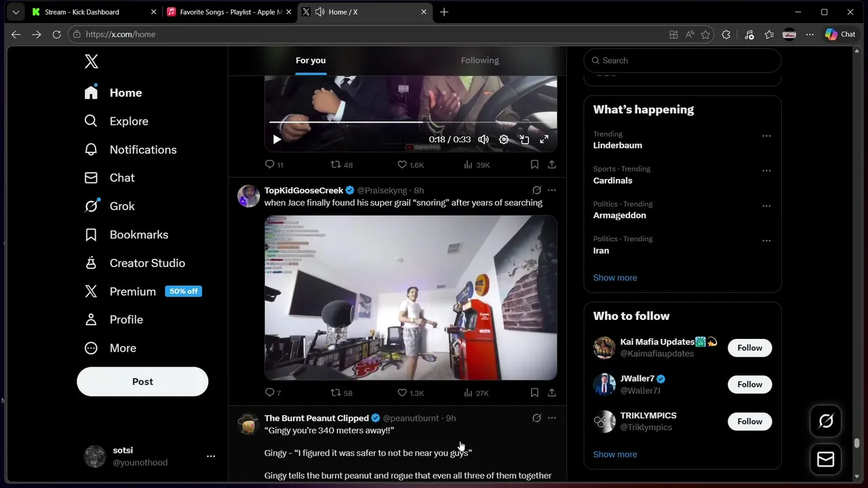
Task: Open Premium with 50% off badge
Action: tap(142, 291)
